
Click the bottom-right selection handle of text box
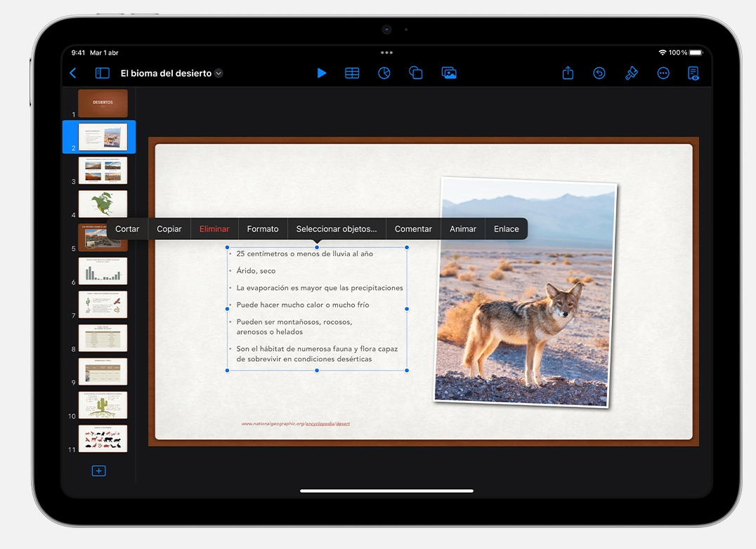tap(407, 371)
